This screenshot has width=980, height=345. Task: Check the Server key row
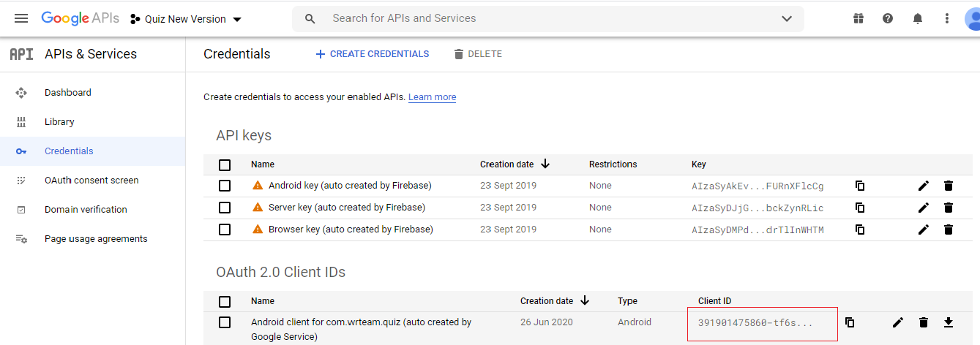tap(225, 208)
